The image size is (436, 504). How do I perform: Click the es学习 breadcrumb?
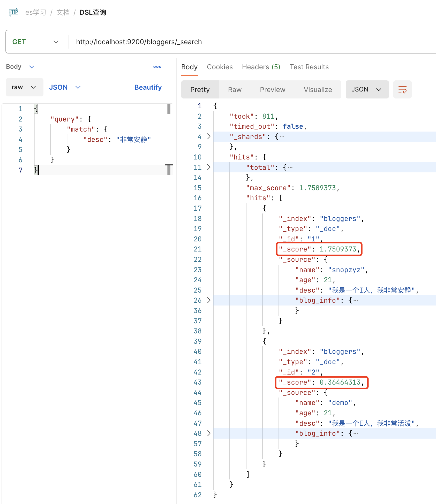36,12
